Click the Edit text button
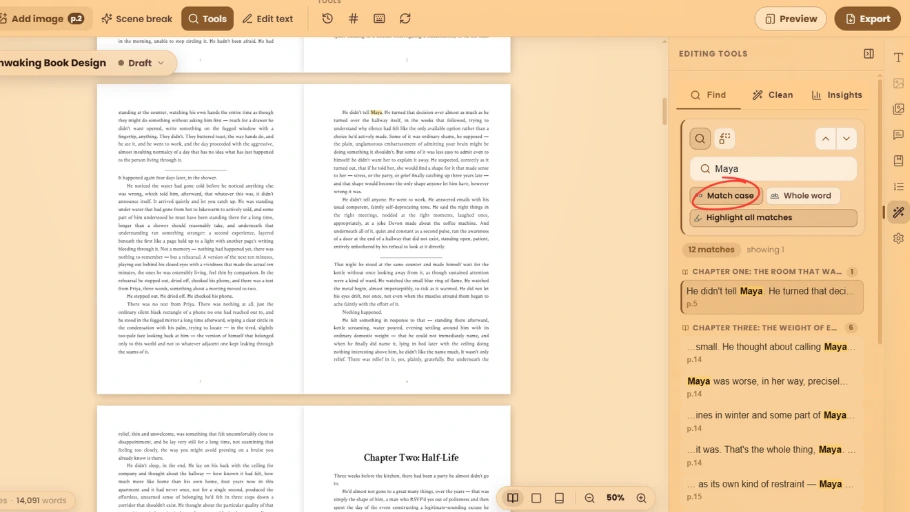This screenshot has width=910, height=512. click(268, 19)
